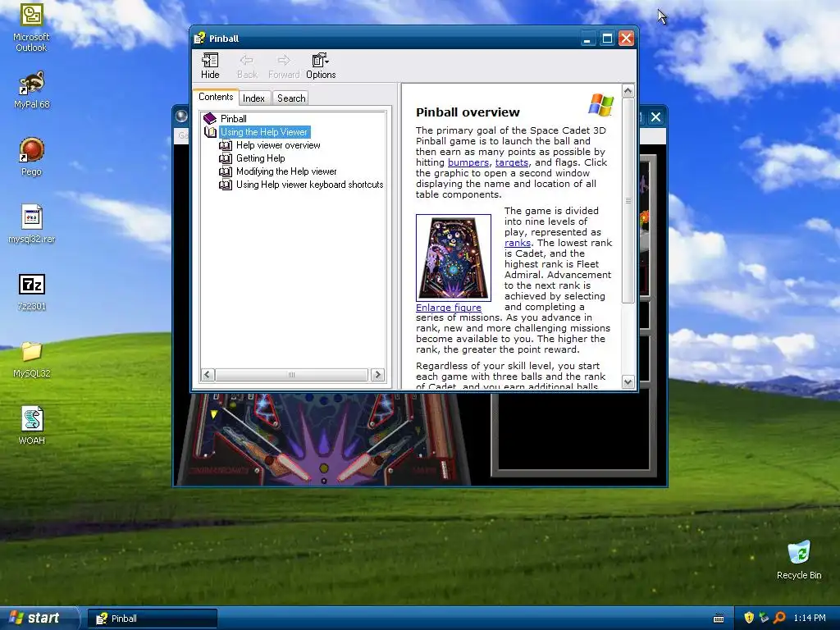Select the Recycle Bin icon
The width and height of the screenshot is (840, 630).
799,559
